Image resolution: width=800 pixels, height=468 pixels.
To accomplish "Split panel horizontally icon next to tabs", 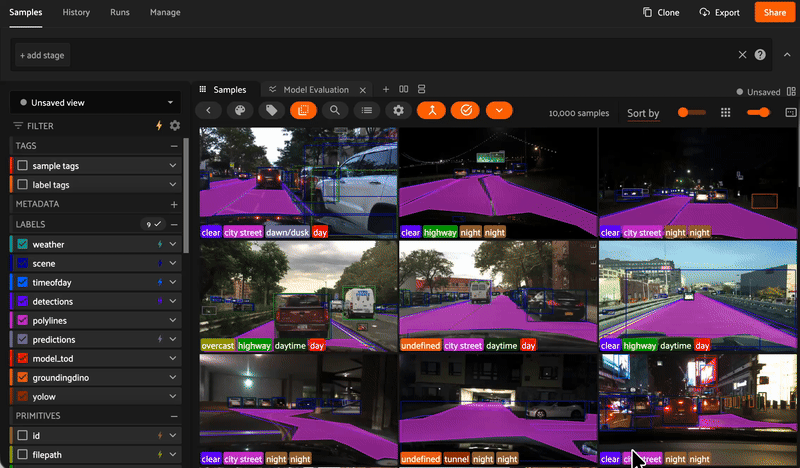I will [404, 90].
